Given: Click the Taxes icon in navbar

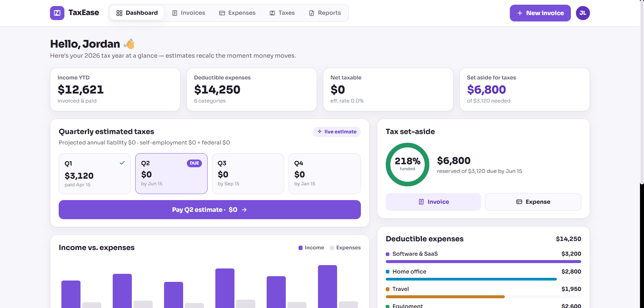Looking at the screenshot, I should point(272,13).
